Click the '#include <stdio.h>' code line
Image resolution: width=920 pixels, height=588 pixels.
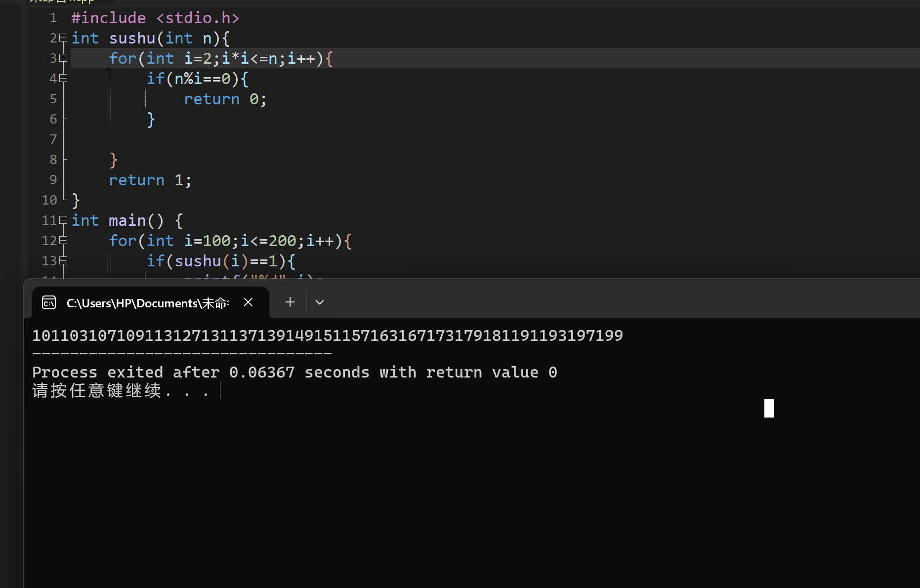click(155, 18)
